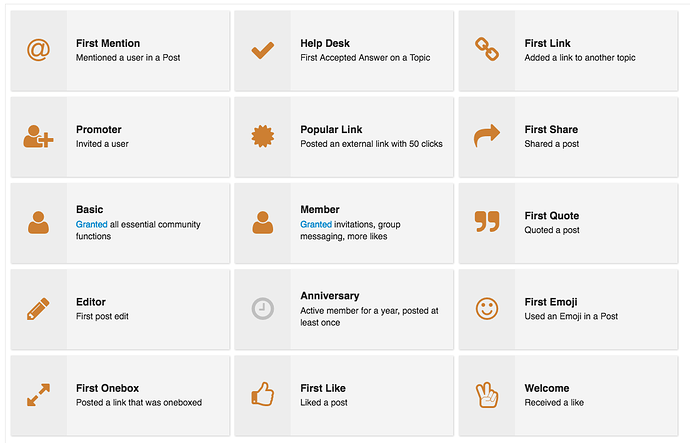Open the Welcome badge title
The image size is (690, 443).
547,388
